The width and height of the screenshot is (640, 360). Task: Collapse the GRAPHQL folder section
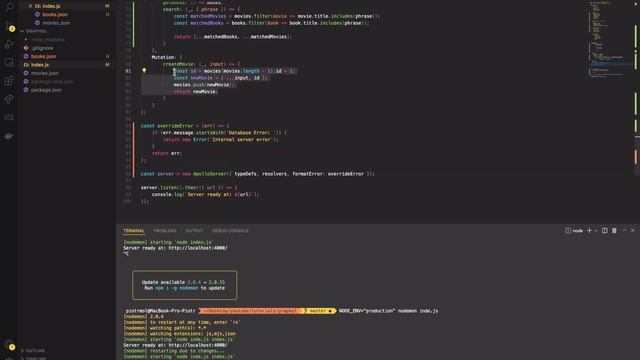[36, 31]
